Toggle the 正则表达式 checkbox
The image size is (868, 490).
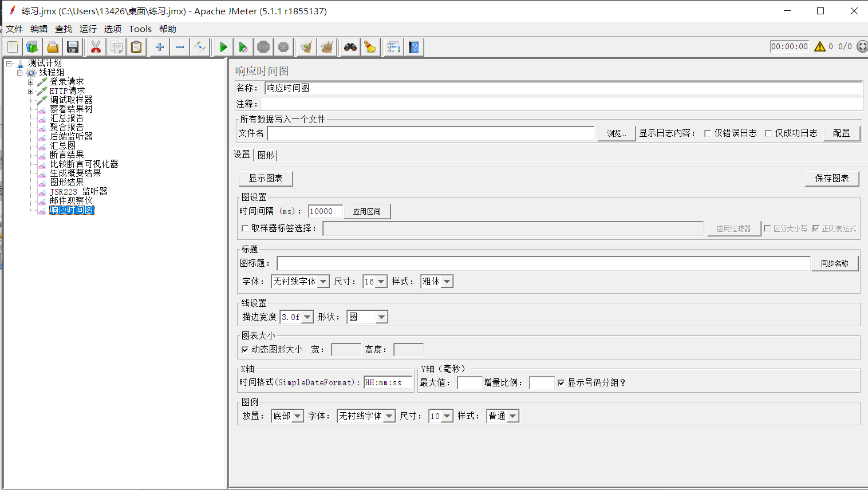[816, 228]
